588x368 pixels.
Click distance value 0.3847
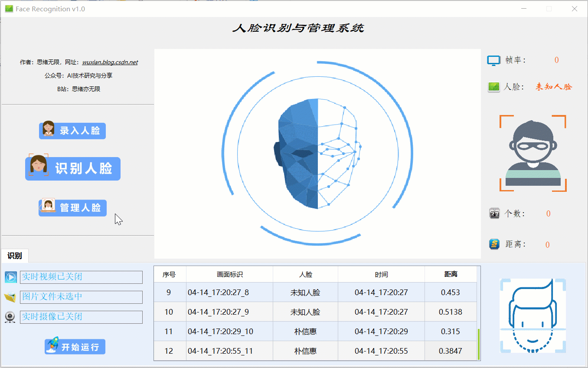click(x=451, y=351)
